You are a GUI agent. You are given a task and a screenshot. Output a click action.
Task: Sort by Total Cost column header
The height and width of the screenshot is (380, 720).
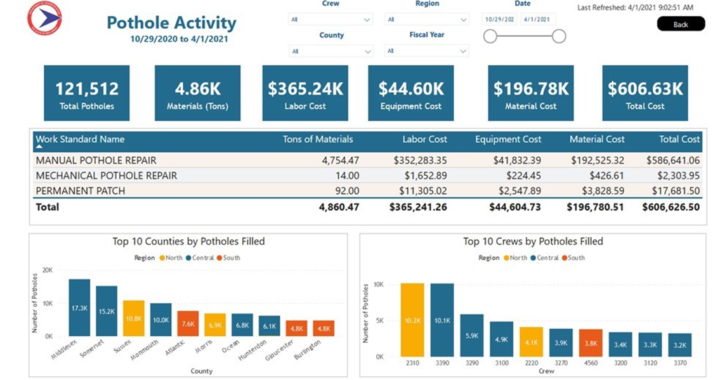click(680, 139)
